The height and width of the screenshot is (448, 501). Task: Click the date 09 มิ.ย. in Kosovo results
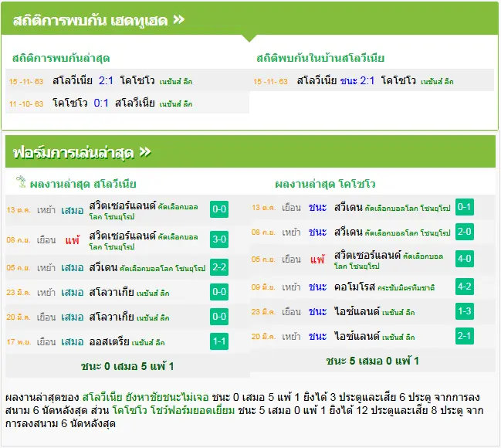click(263, 287)
